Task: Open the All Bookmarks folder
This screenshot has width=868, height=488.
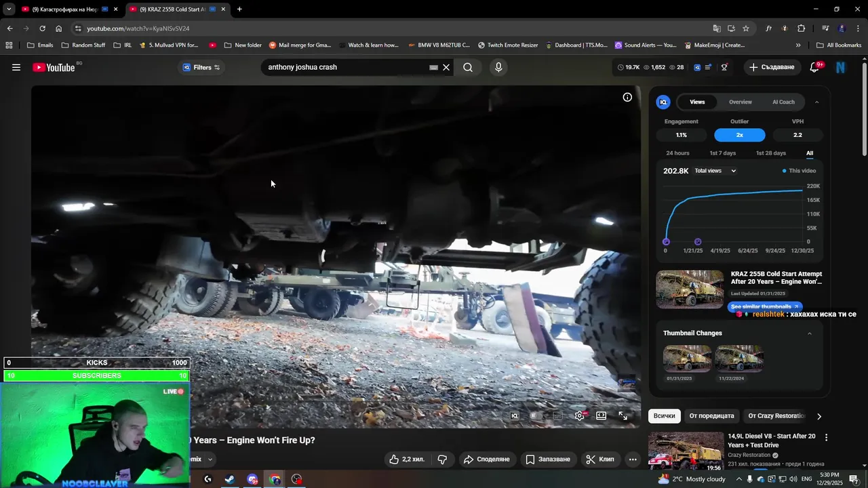Action: click(839, 45)
